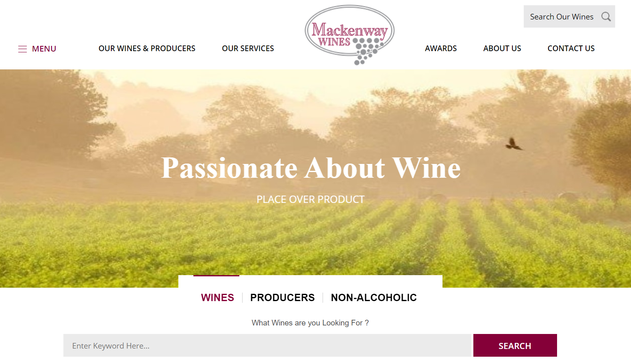Click the MENU label
This screenshot has height=364, width=631.
(44, 49)
